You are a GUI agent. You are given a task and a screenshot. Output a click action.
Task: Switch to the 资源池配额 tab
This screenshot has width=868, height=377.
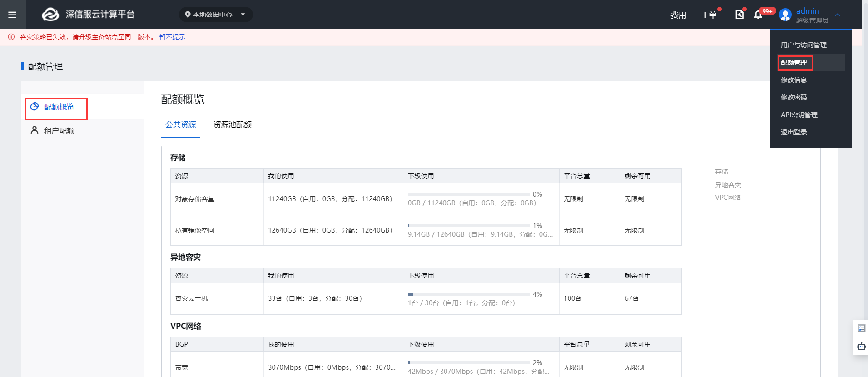pyautogui.click(x=233, y=124)
